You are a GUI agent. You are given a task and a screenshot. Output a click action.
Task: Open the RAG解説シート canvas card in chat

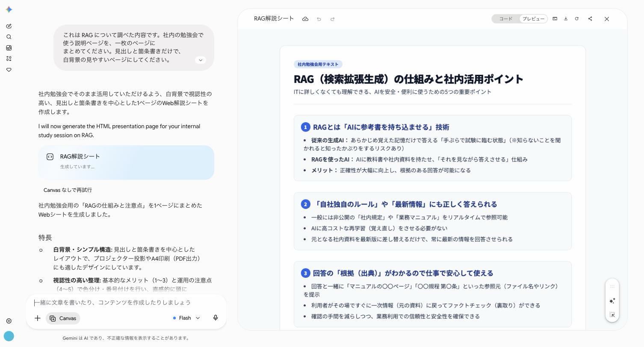(126, 162)
